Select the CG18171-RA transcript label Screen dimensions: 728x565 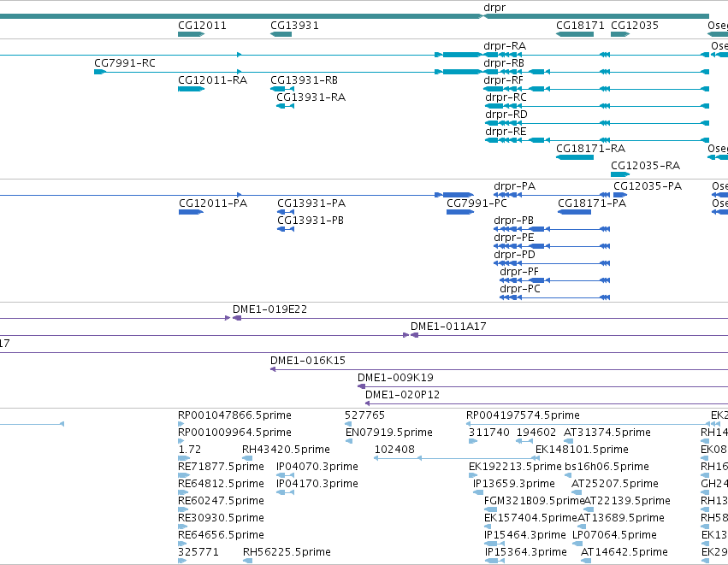(590, 149)
